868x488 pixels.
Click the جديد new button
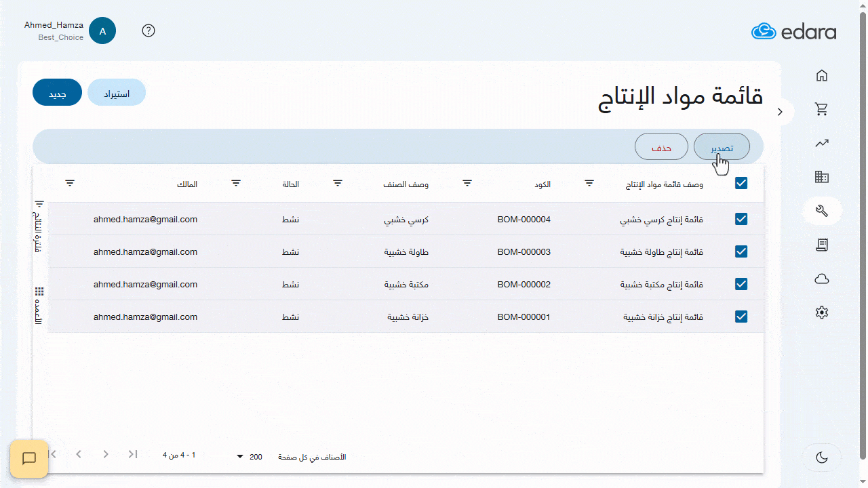click(57, 93)
